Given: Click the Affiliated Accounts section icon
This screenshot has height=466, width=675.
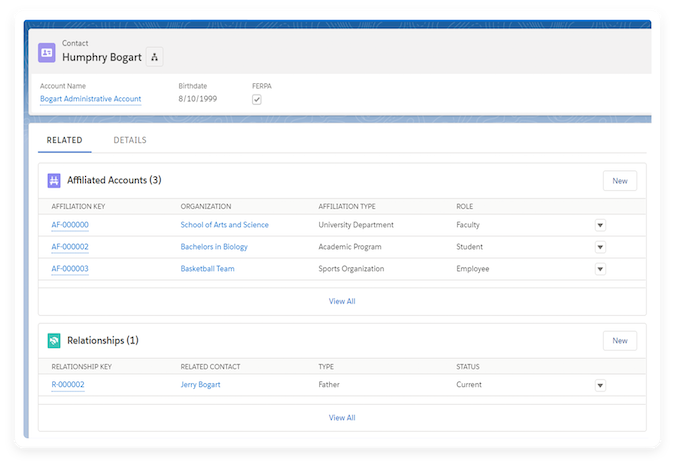Looking at the screenshot, I should point(54,180).
